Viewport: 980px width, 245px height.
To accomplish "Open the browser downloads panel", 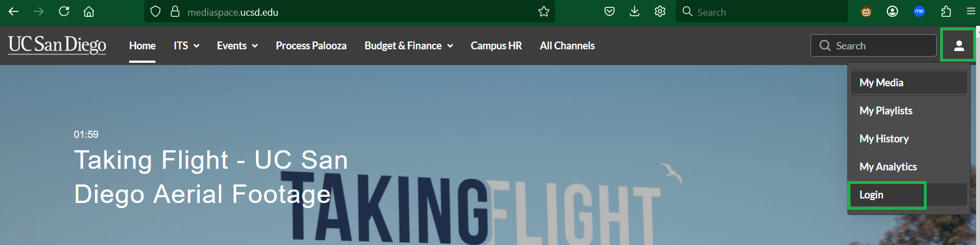I will (x=635, y=12).
